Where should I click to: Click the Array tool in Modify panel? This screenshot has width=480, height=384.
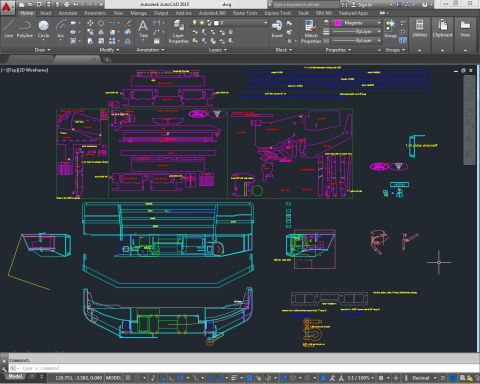(112, 41)
